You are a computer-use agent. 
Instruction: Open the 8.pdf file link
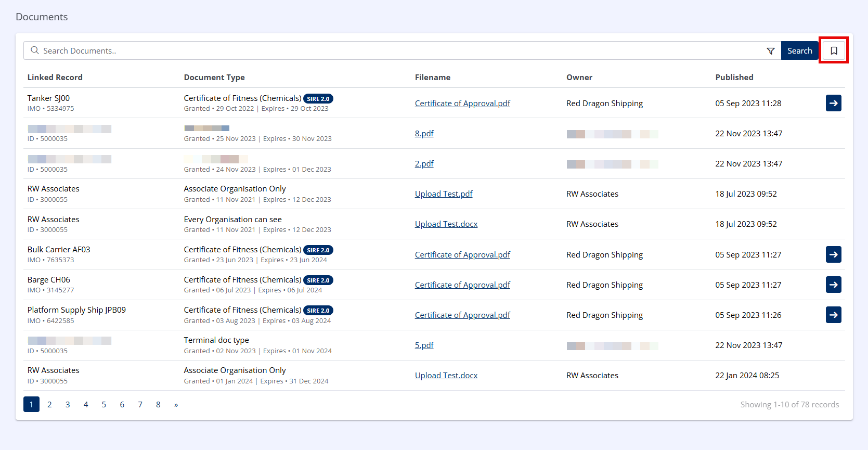[x=424, y=134]
